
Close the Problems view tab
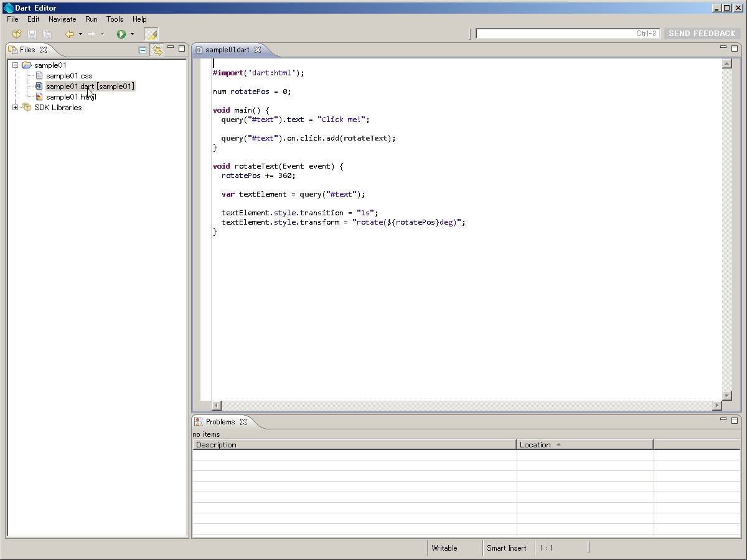coord(243,422)
